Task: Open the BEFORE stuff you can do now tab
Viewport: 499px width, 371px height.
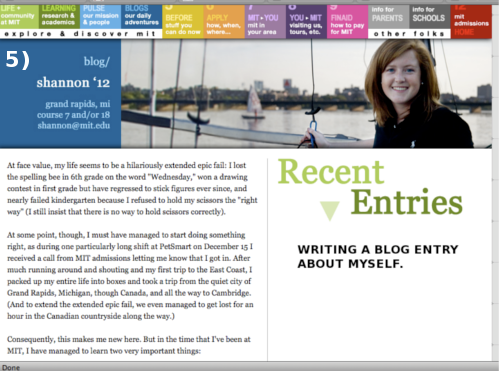Action: 183,22
